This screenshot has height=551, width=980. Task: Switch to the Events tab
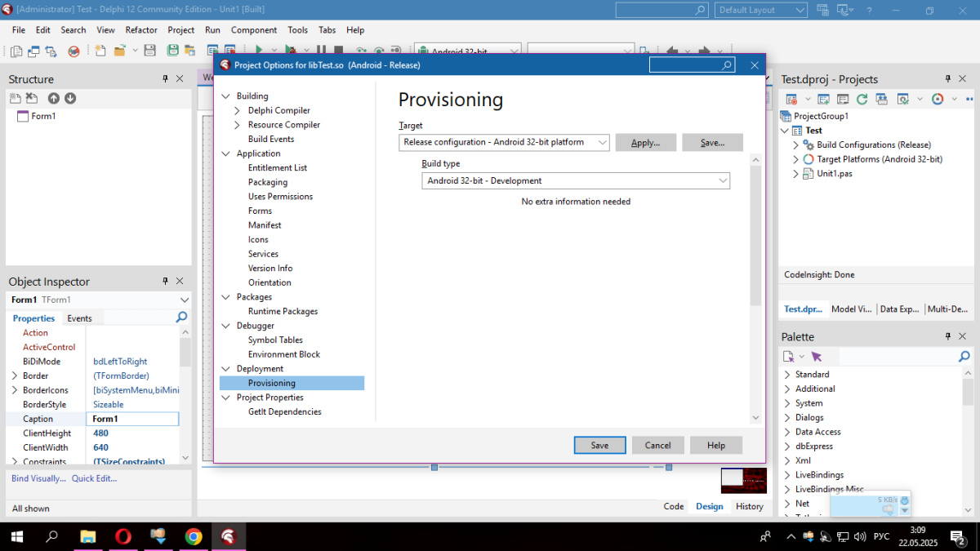(x=79, y=318)
